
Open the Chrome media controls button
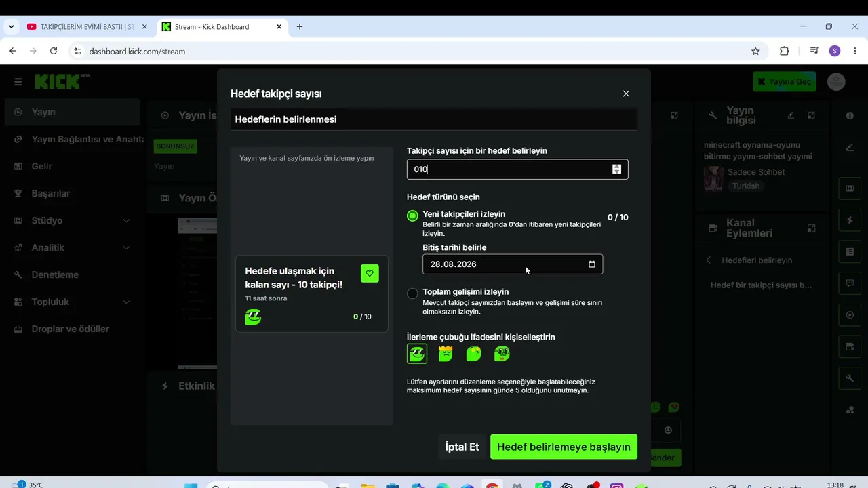(814, 51)
